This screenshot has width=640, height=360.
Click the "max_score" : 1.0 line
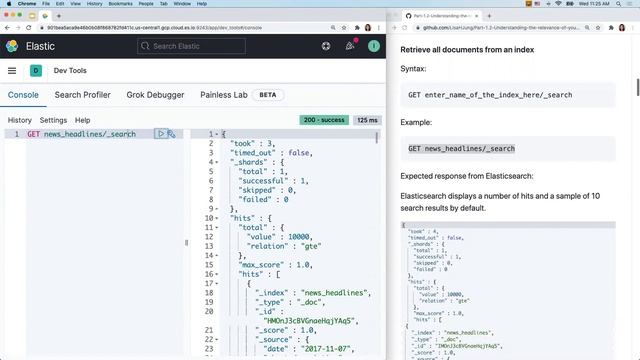tap(276, 265)
